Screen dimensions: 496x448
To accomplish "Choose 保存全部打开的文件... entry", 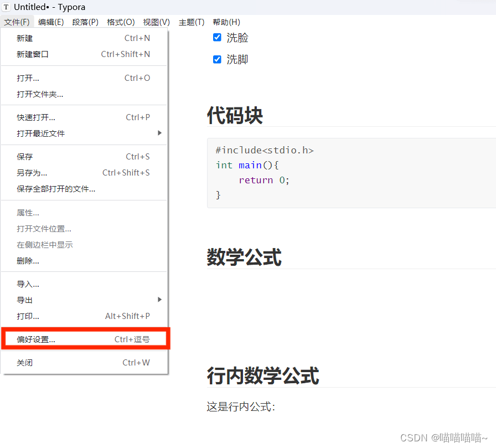I will tap(84, 189).
